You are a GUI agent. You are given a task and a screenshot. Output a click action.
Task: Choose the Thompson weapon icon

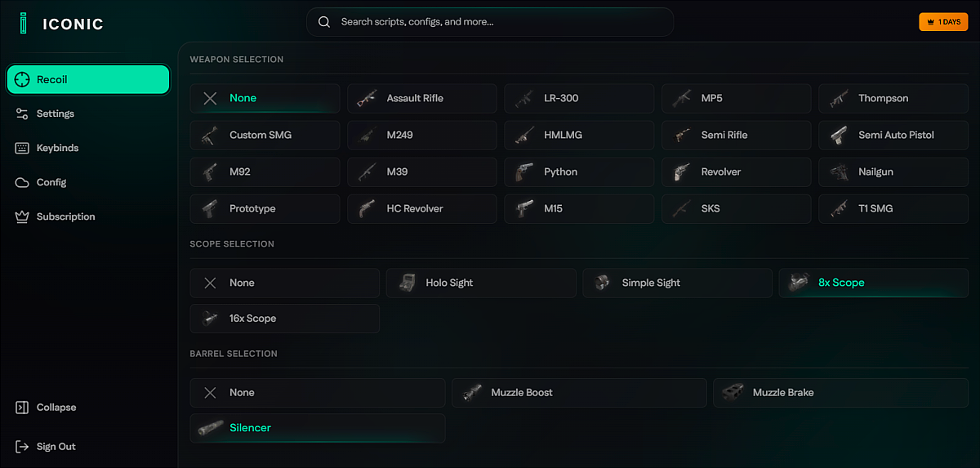pyautogui.click(x=839, y=98)
